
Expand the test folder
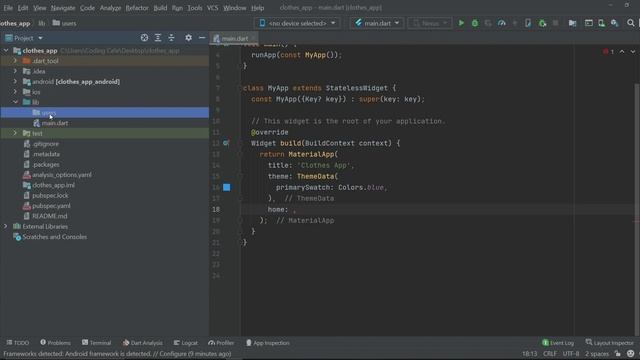pyautogui.click(x=16, y=133)
